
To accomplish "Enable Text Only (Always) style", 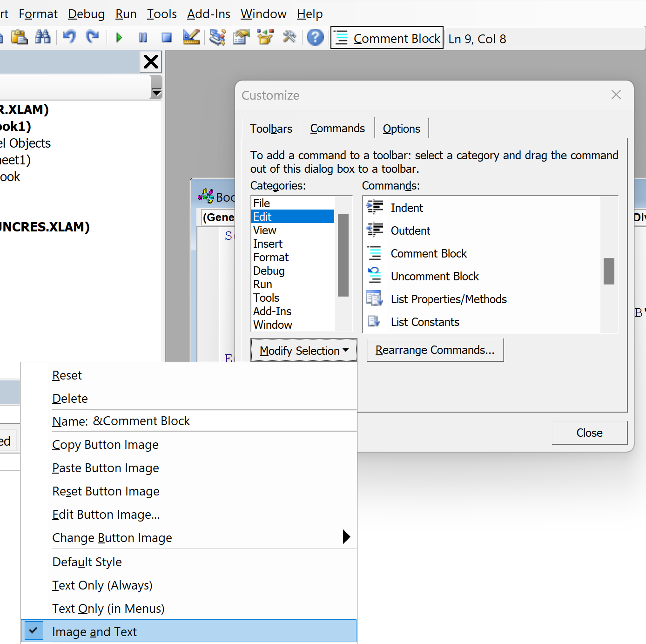I will (102, 585).
